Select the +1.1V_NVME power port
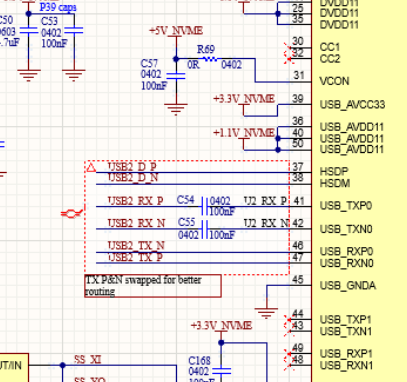Screen dimensions: 407x382 244,133
